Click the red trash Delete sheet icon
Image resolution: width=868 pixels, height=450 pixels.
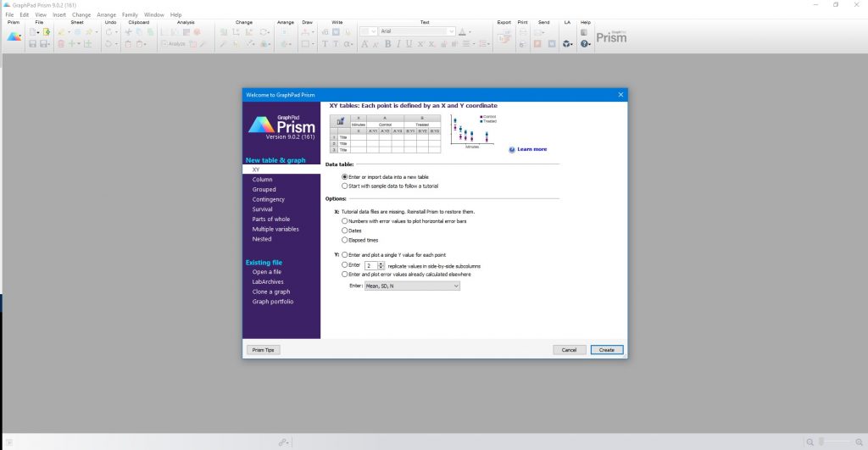(61, 44)
